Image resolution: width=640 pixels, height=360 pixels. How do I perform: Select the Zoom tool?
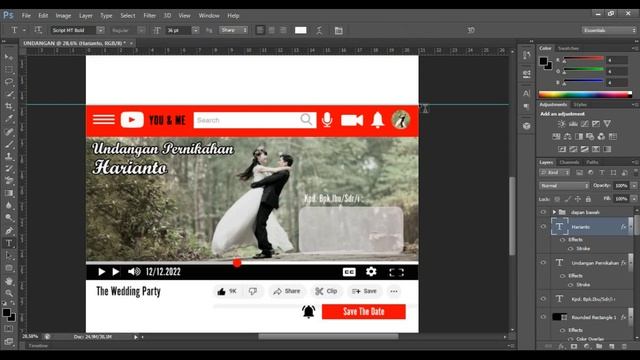[x=9, y=293]
